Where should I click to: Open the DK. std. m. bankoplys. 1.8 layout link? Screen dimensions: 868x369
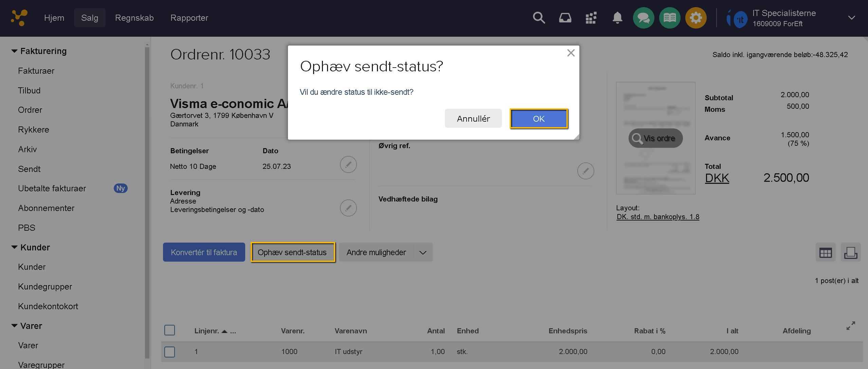click(658, 217)
